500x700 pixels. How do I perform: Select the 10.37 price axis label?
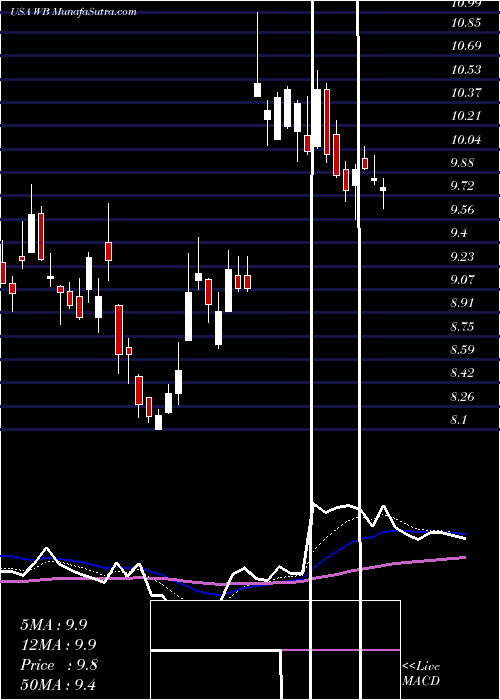466,93
